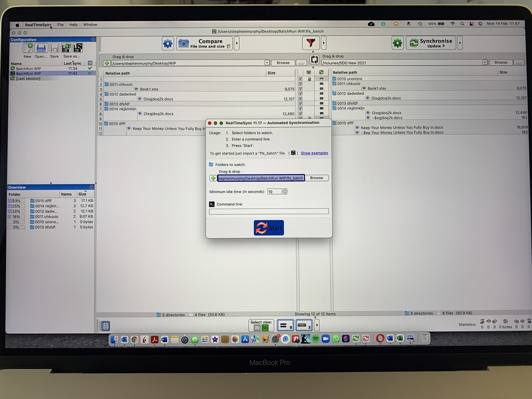Viewport: 532px width, 399px height.
Task: Select the BatchRun WIP config synced at 11:34
Action: pos(52,69)
